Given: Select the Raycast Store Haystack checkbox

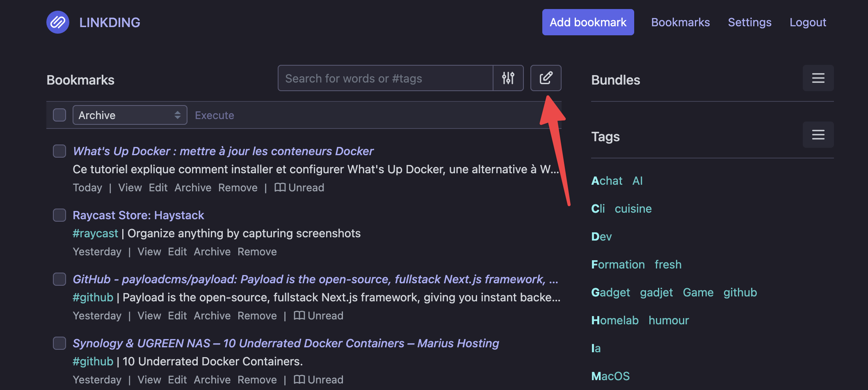Looking at the screenshot, I should click(59, 215).
